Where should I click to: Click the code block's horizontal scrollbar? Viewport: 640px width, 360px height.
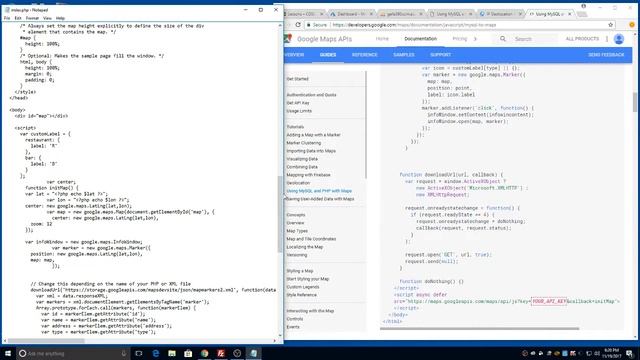click(480, 329)
